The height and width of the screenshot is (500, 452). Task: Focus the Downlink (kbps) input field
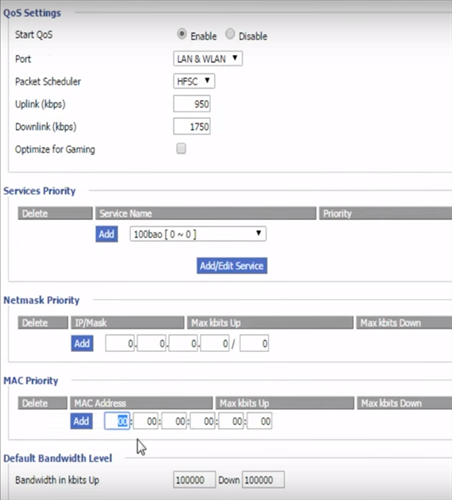(192, 126)
